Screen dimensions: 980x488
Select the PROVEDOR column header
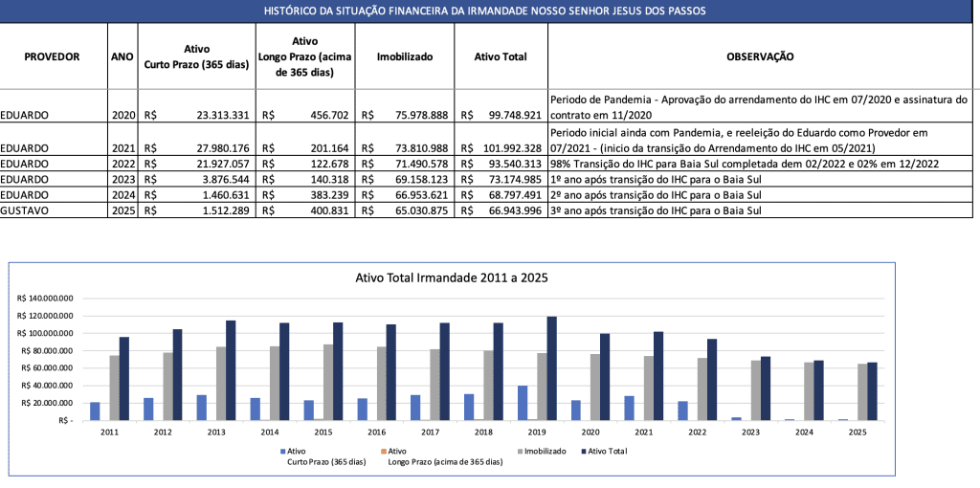tap(52, 56)
